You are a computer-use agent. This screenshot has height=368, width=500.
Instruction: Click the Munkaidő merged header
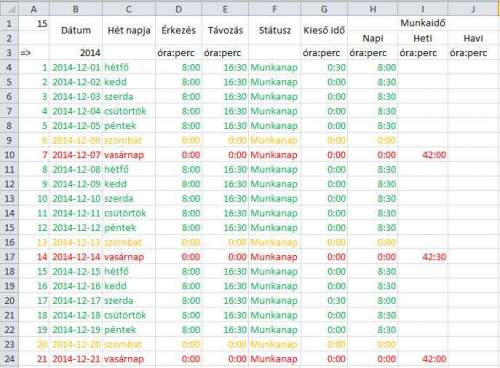pos(423,23)
